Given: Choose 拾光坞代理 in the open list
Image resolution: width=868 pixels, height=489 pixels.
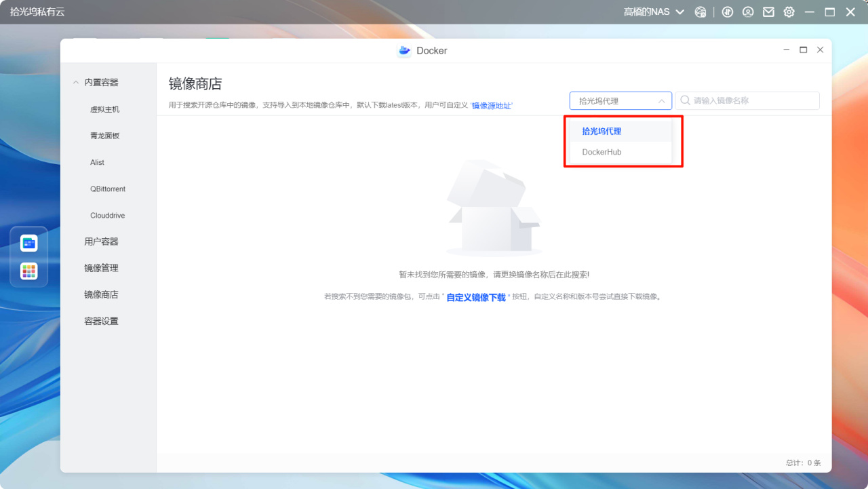Looking at the screenshot, I should point(620,131).
